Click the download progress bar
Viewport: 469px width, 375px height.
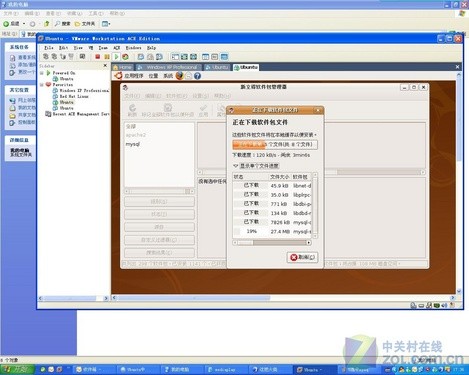click(x=275, y=145)
